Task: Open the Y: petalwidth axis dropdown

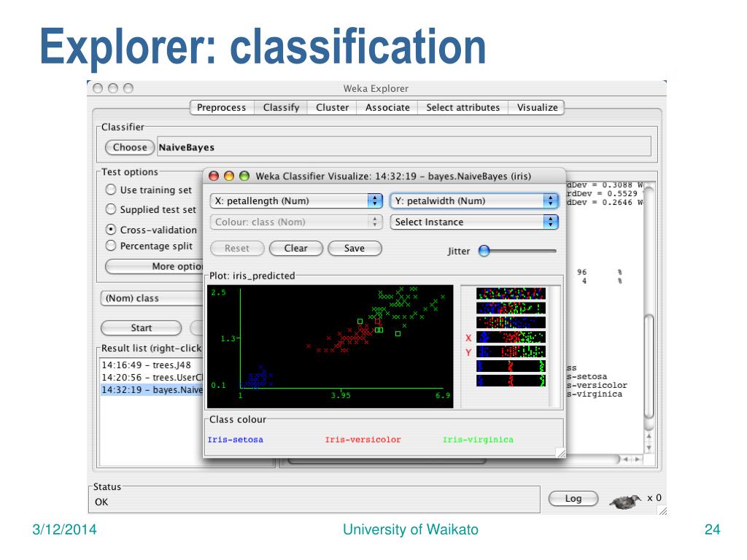Action: point(474,201)
